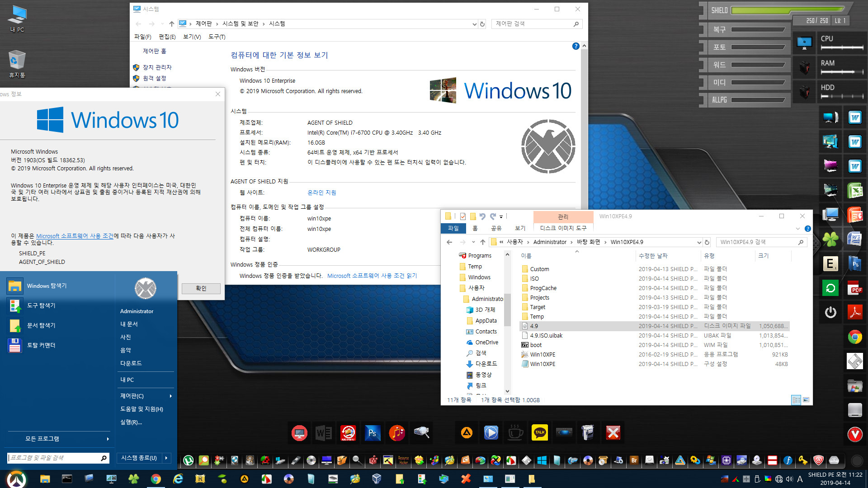This screenshot has width=868, height=488.
Task: Open the 휴지통 recycle bin icon
Action: point(17,64)
